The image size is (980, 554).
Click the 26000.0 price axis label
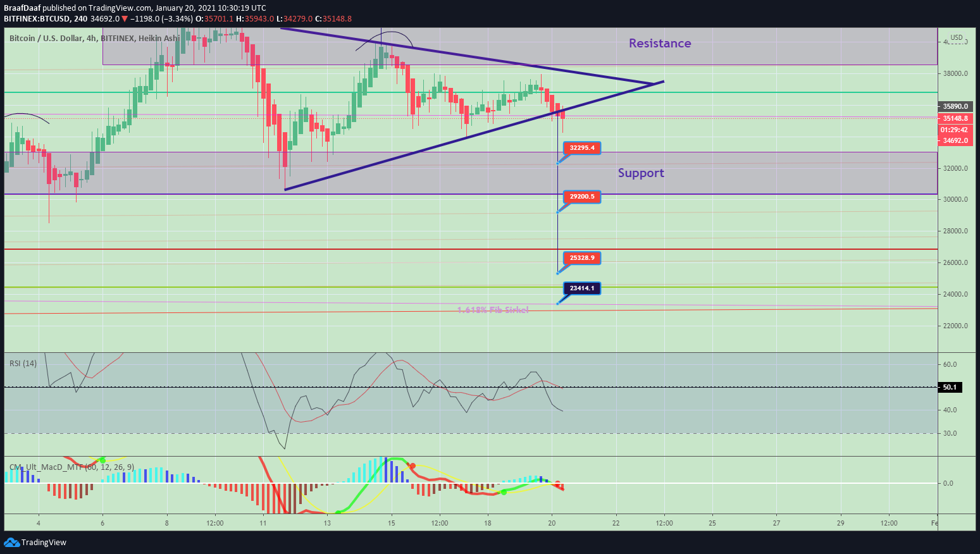point(955,262)
